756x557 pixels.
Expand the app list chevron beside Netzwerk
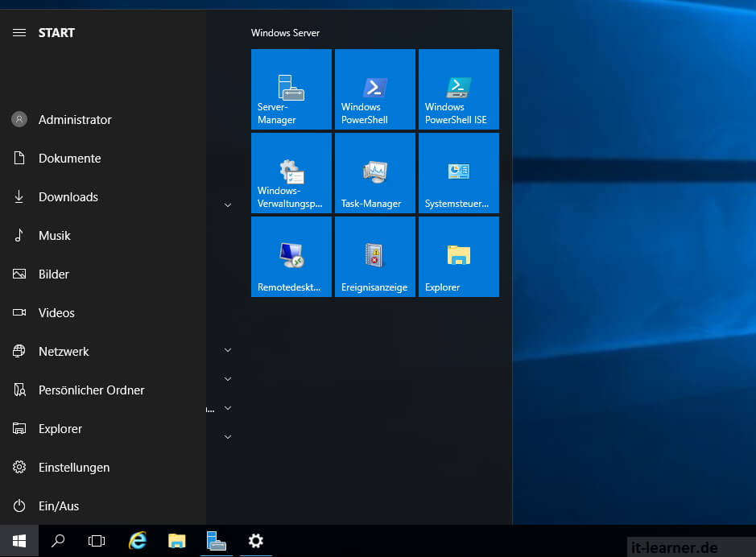[228, 350]
